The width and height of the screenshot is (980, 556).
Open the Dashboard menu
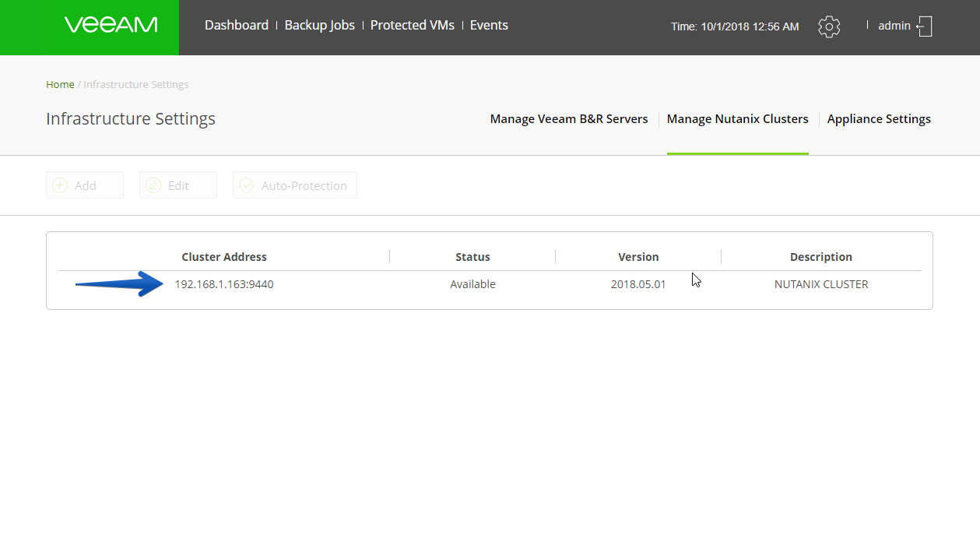click(237, 25)
